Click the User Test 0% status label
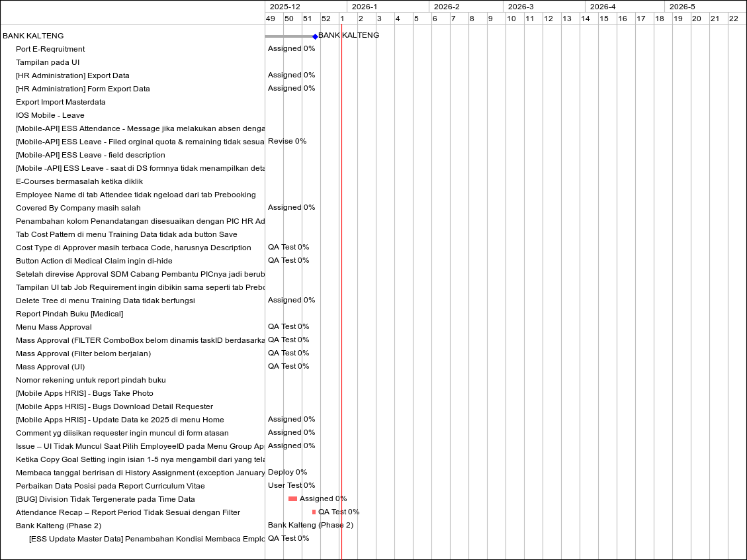Screen dimensions: 747x560 [291, 485]
